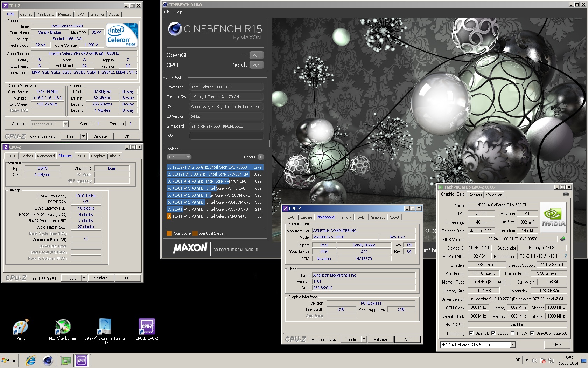Expand Tools arrow in CPU-Z Memory window

point(84,278)
